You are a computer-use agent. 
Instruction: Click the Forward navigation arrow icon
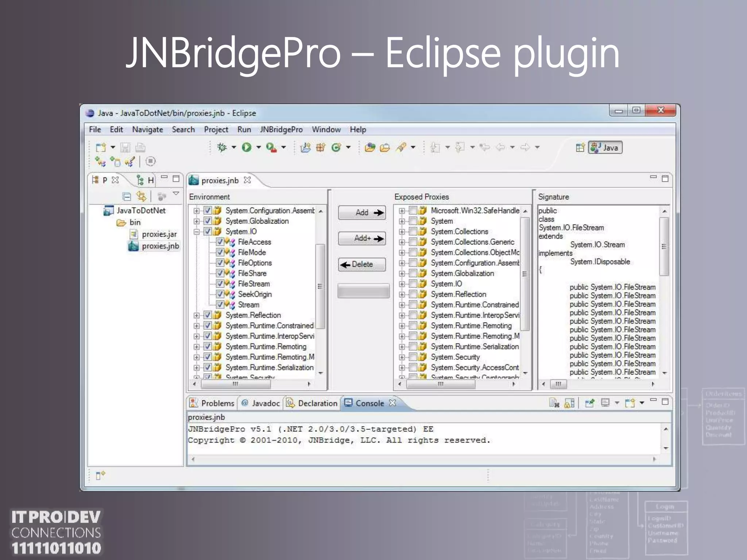[525, 147]
